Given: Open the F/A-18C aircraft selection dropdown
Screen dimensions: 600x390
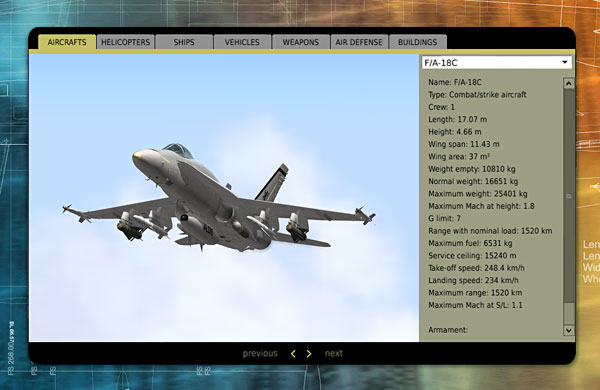Looking at the screenshot, I should pos(497,62).
